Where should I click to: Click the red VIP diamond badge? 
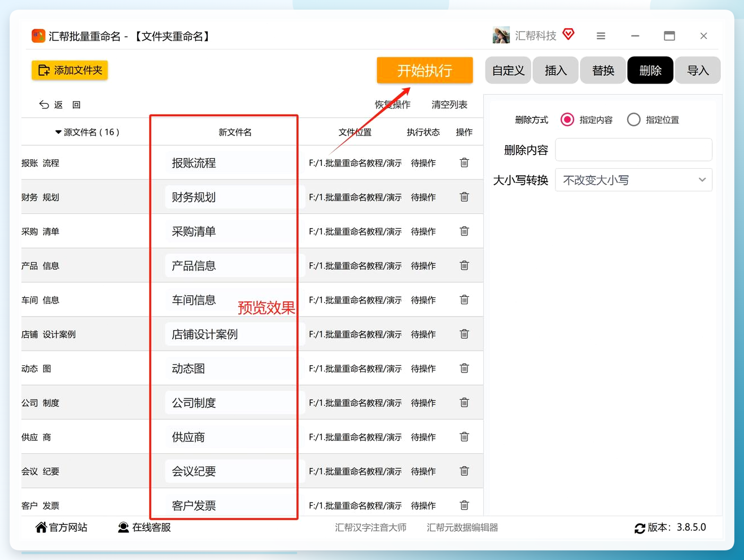click(568, 34)
